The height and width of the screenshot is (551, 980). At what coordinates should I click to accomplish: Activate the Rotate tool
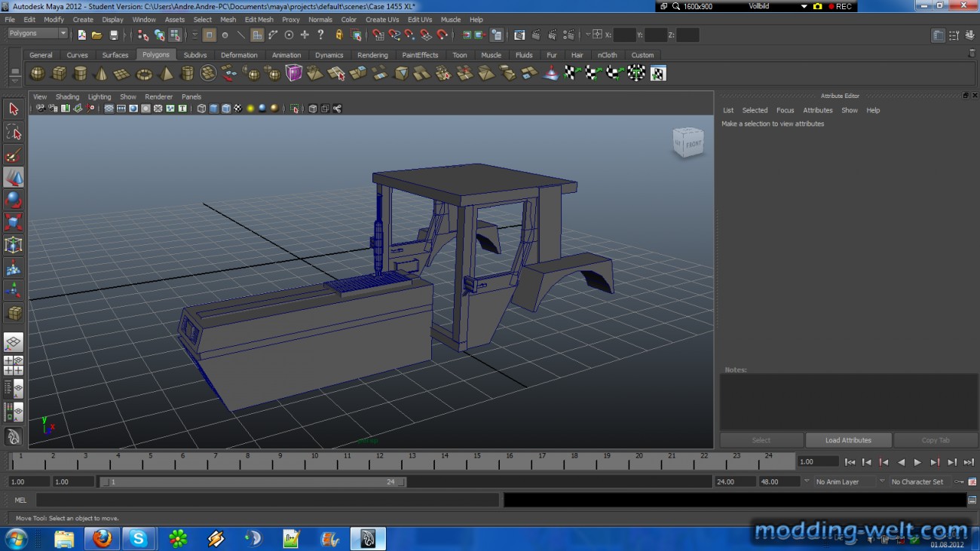point(14,201)
